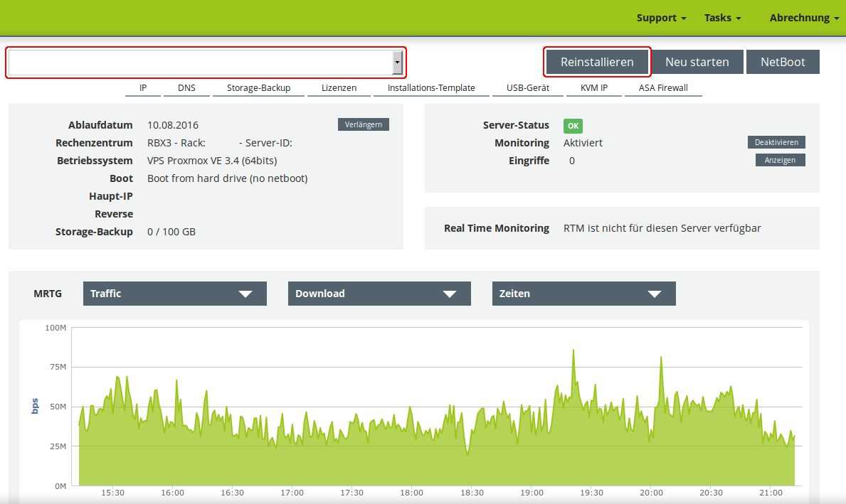Expand the server selection combo box arrow
Screen dimensions: 846x504
(x=397, y=63)
